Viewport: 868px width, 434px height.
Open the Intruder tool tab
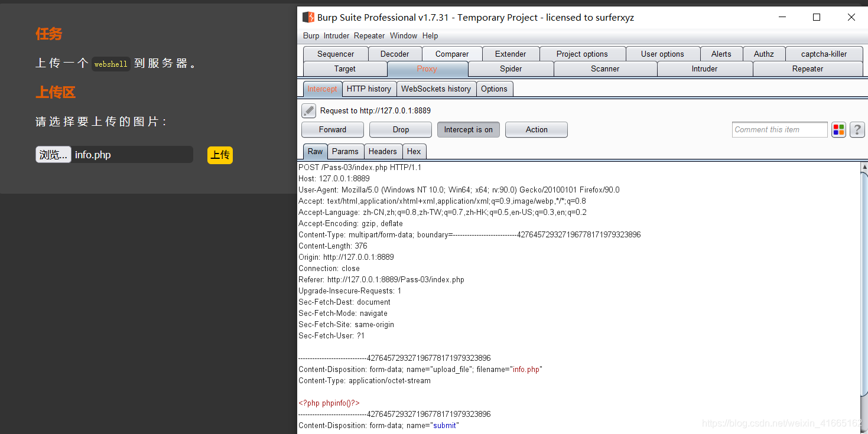point(704,69)
